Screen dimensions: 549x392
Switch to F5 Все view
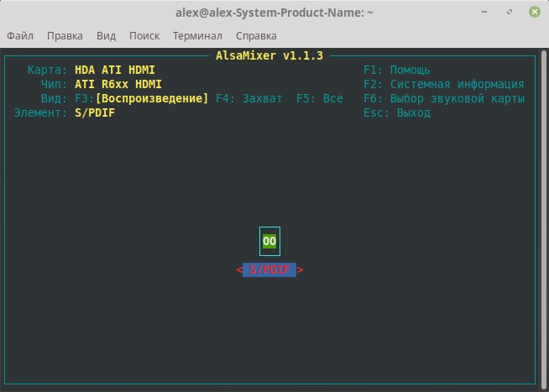[320, 98]
